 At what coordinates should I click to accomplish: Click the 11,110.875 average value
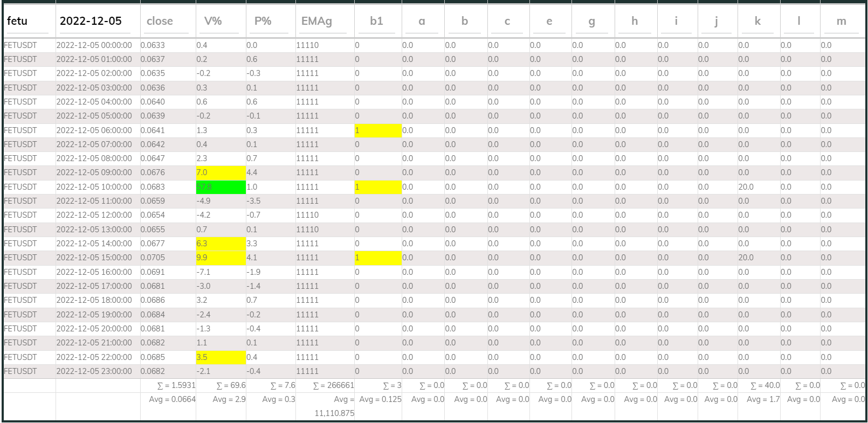tap(334, 413)
